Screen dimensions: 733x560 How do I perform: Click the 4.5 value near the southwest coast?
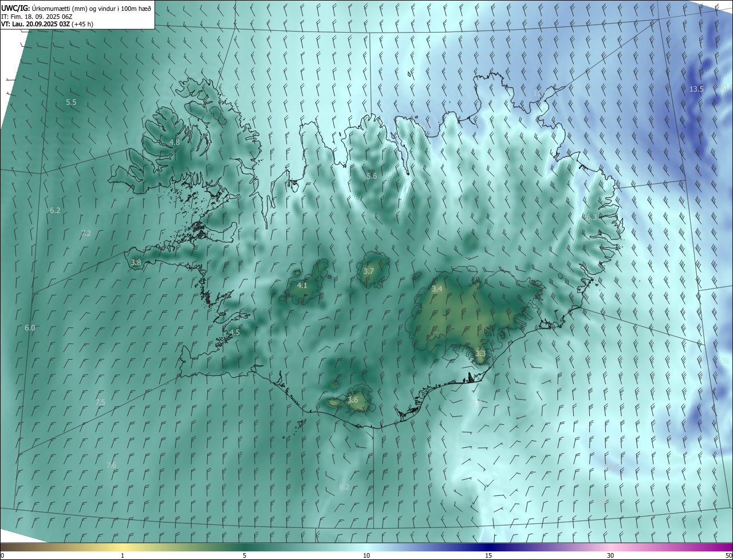pyautogui.click(x=235, y=333)
